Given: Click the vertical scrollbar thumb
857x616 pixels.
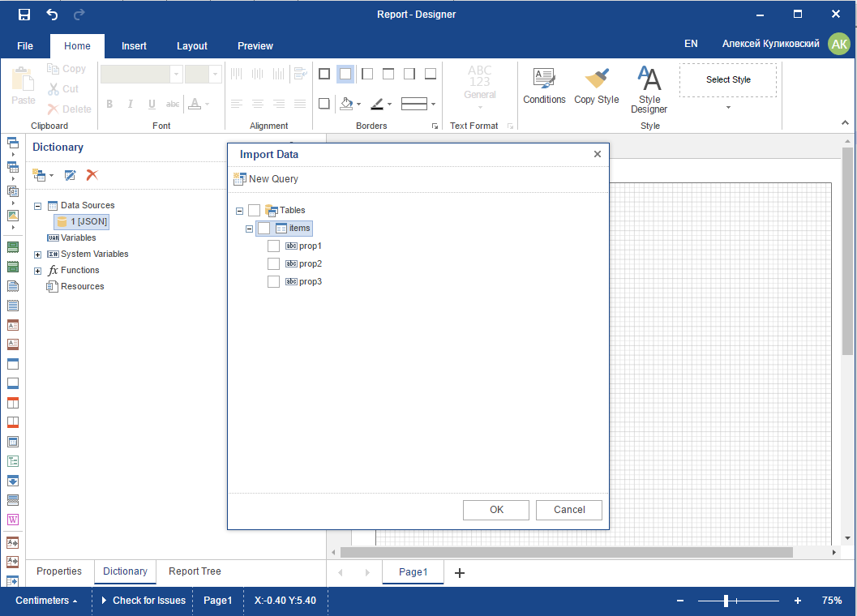Looking at the screenshot, I should (x=847, y=251).
